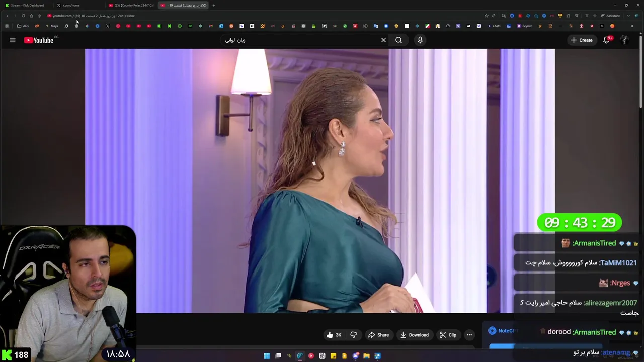Open the Chats bookmark
This screenshot has width=644, height=362.
(x=494, y=26)
